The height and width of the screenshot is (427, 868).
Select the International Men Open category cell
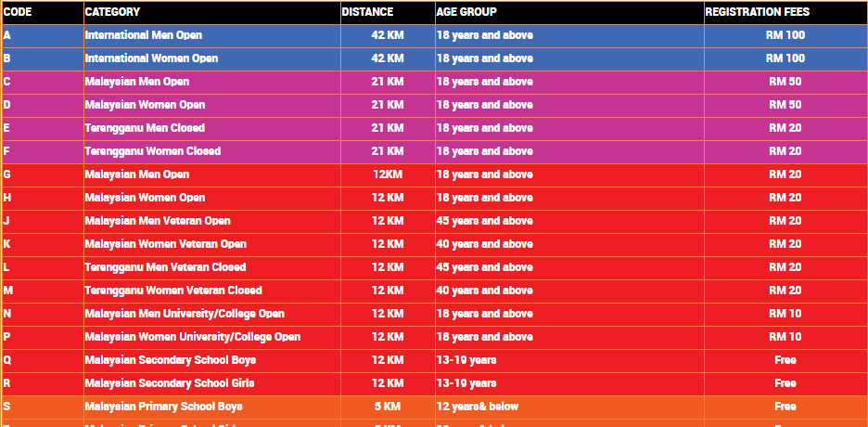(x=212, y=35)
